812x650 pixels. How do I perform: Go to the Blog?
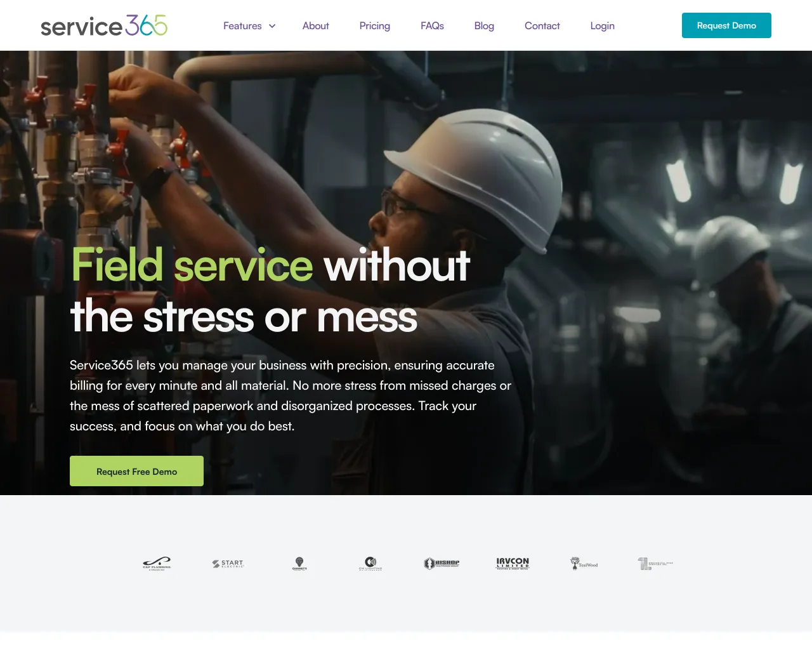[484, 25]
